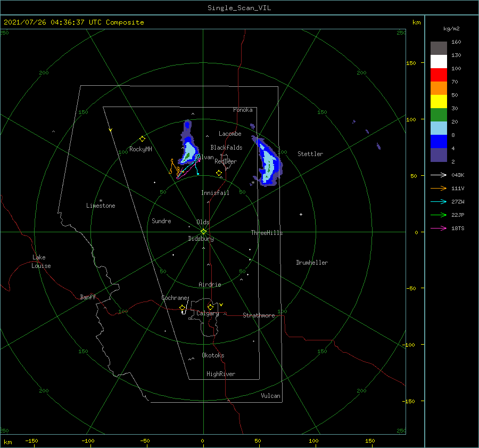The image size is (479, 448).
Task: Click the yellow V marker east of Calgary
Action: click(x=221, y=305)
